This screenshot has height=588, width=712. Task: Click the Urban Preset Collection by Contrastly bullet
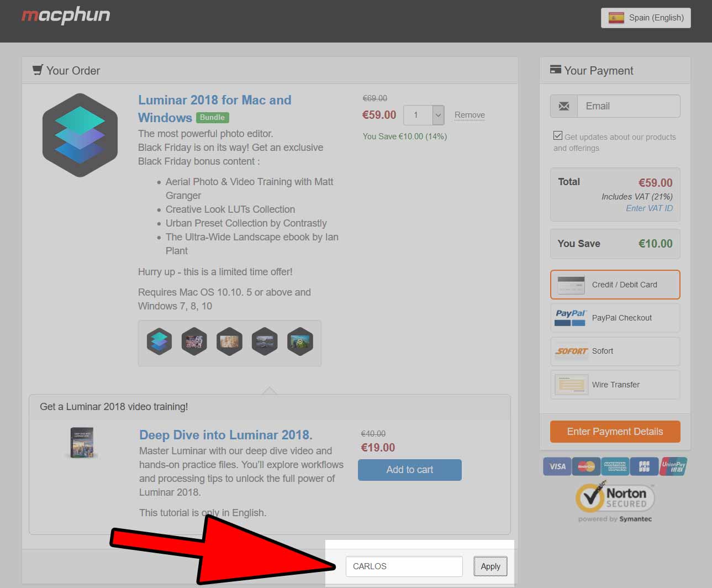click(x=246, y=223)
